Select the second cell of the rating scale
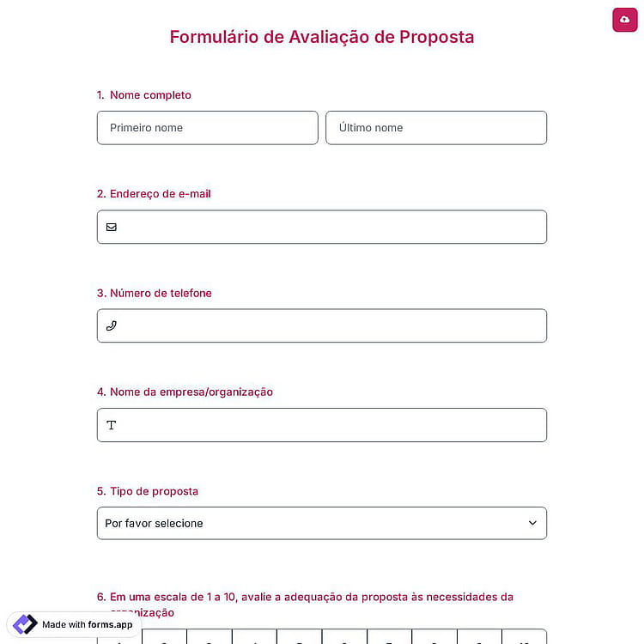Viewport: 644px width, 644px height. click(x=164, y=636)
